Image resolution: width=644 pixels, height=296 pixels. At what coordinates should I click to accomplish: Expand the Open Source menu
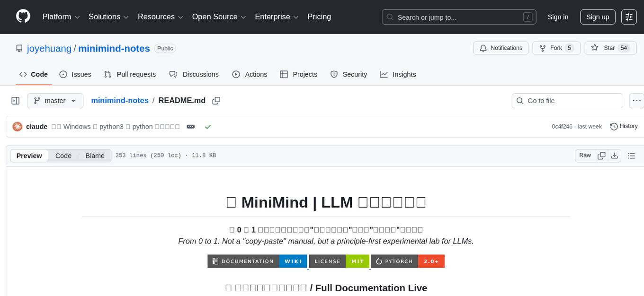click(x=218, y=17)
